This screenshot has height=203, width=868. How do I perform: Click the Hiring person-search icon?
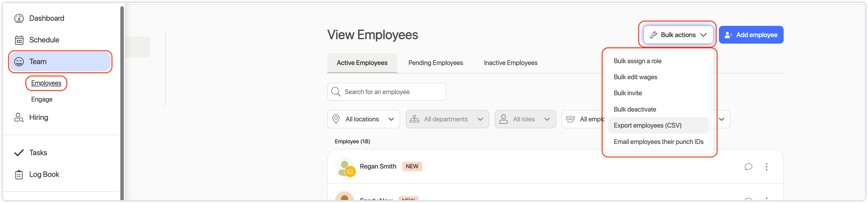point(19,118)
